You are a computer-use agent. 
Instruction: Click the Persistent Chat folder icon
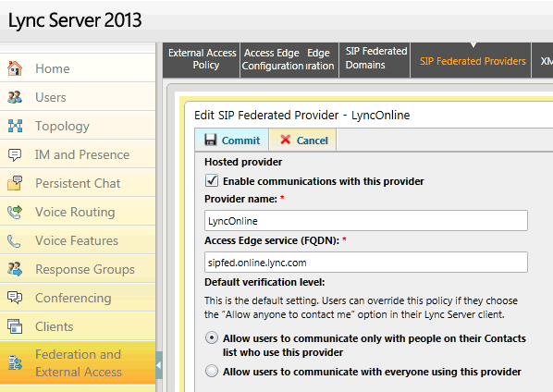tap(15, 183)
